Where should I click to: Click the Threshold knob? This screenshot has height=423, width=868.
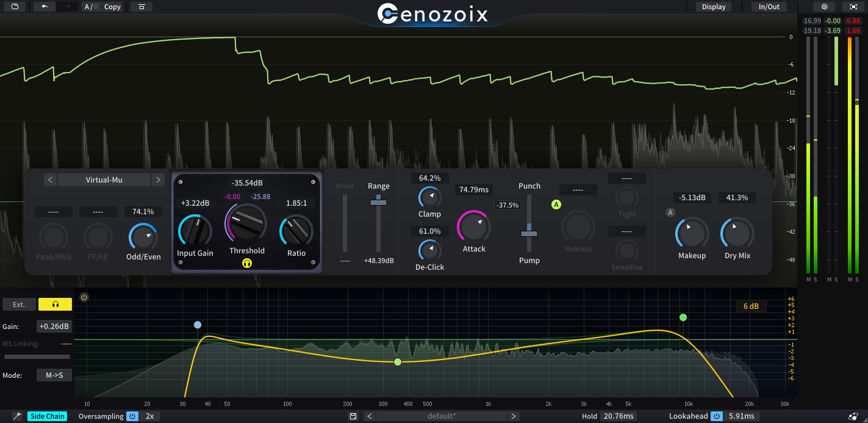[x=246, y=222]
